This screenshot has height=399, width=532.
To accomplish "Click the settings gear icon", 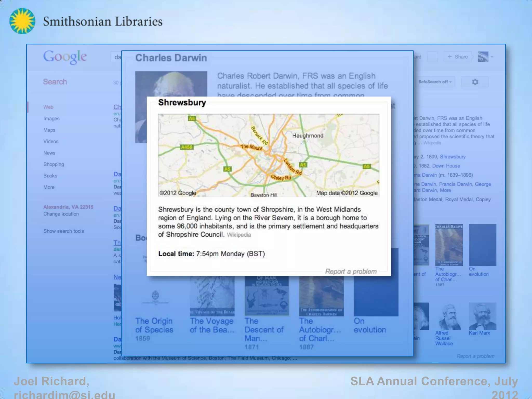I will [475, 82].
